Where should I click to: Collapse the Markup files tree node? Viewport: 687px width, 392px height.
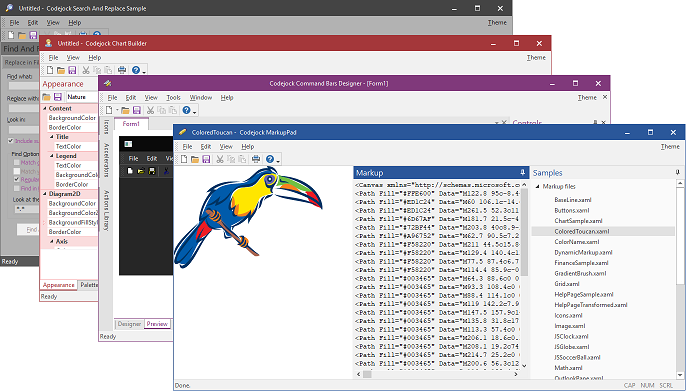coord(538,187)
